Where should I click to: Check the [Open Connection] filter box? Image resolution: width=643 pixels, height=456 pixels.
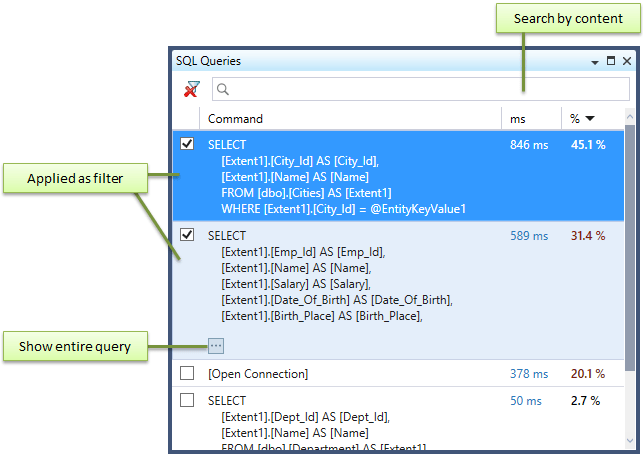coord(187,373)
